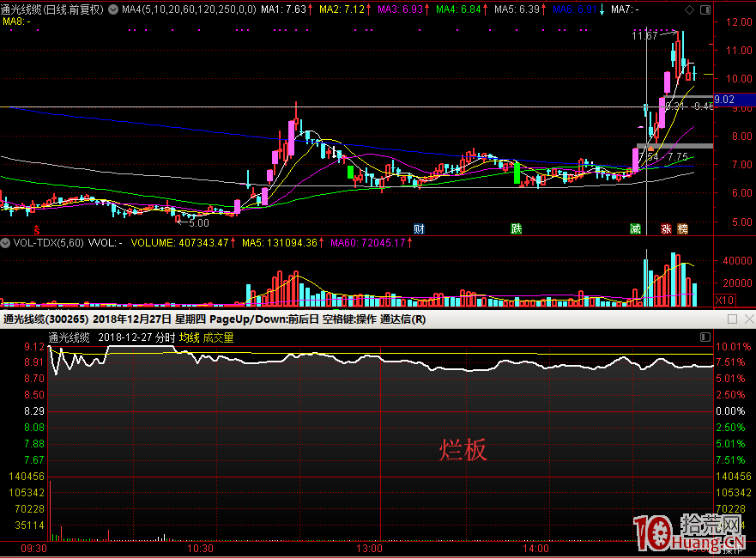
Task: Click the 11.67 high-price annotation
Action: [x=644, y=36]
